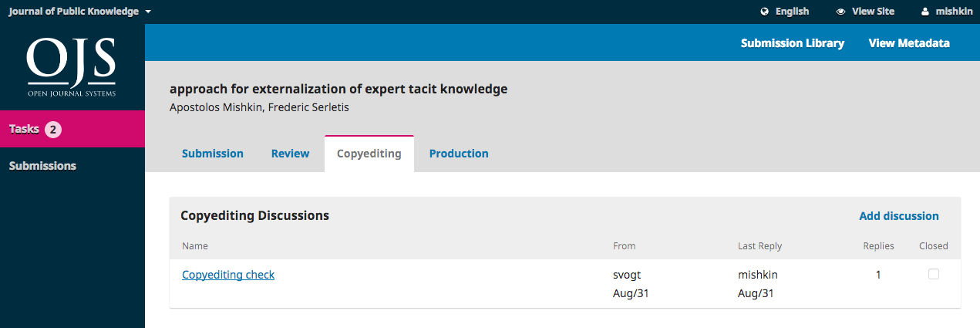Open the English language menu
980x328 pixels.
785,12
